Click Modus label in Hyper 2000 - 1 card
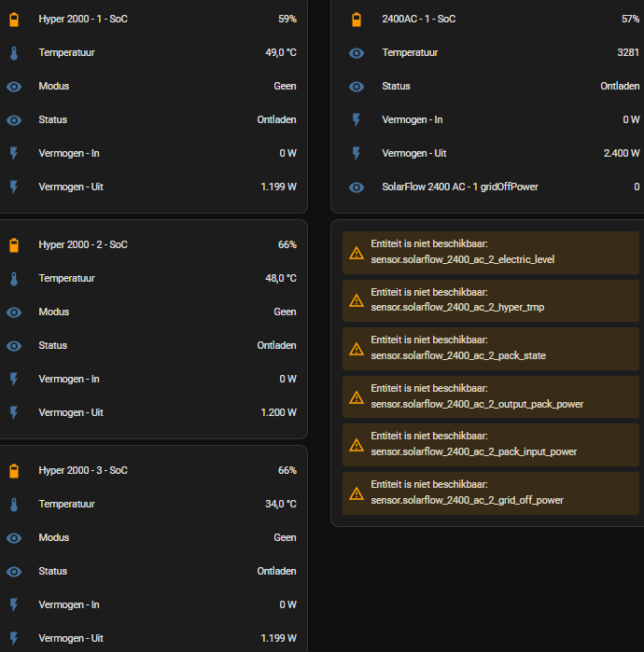This screenshot has width=644, height=652. [54, 87]
